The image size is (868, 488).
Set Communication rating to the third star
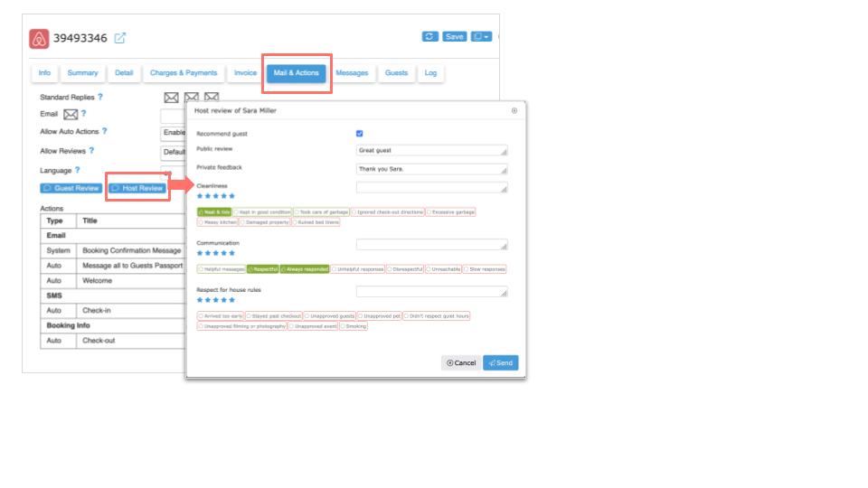pyautogui.click(x=216, y=253)
